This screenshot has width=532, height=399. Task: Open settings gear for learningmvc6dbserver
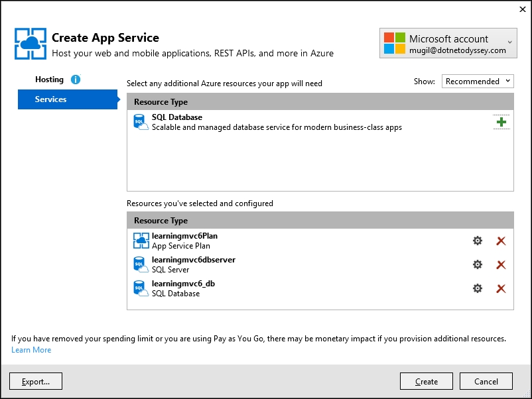pos(478,264)
